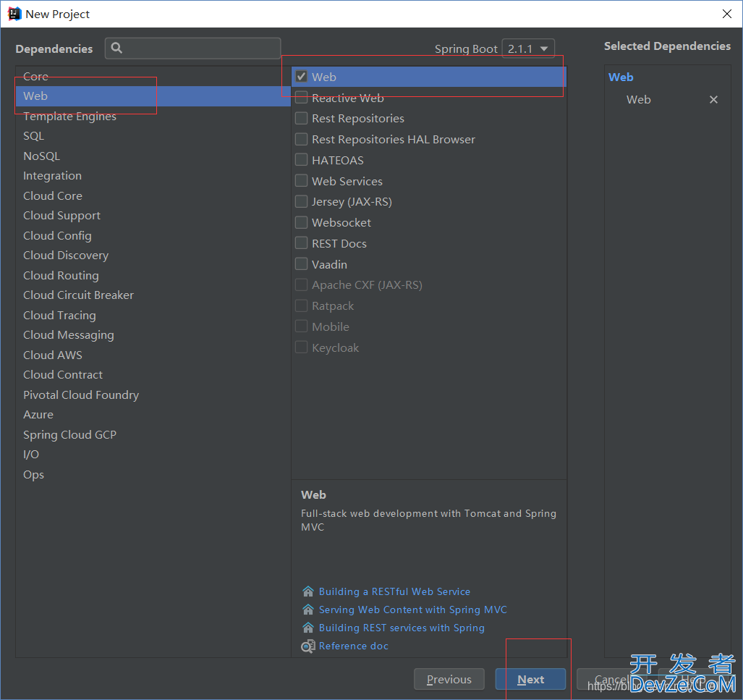Select the Cloud AWS category
743x700 pixels.
click(153, 355)
